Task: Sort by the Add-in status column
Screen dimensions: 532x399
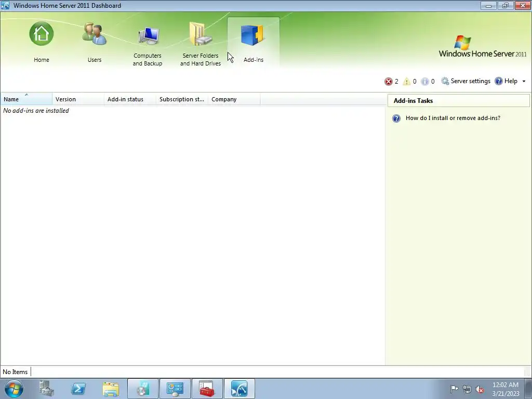Action: point(130,99)
